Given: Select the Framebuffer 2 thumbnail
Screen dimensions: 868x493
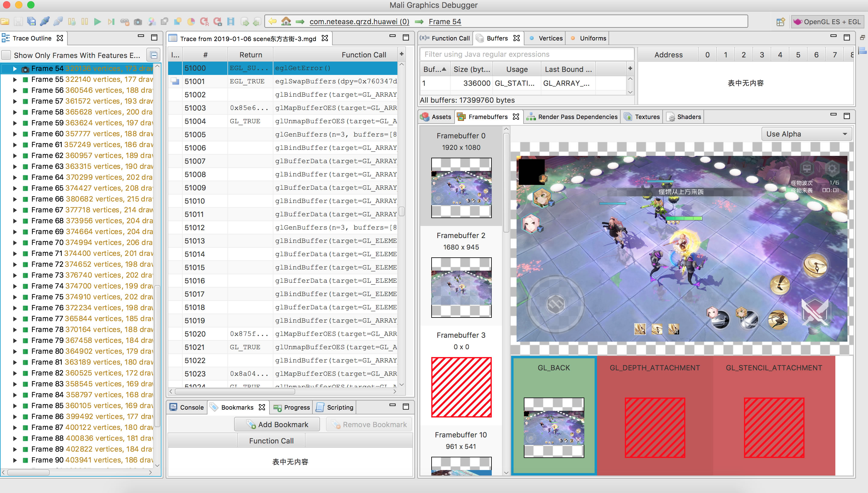Looking at the screenshot, I should 461,287.
